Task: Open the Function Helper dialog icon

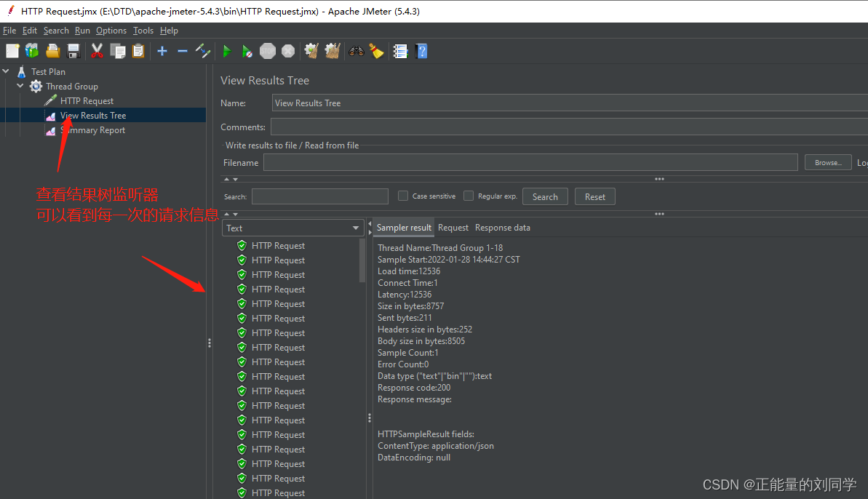Action: click(400, 52)
